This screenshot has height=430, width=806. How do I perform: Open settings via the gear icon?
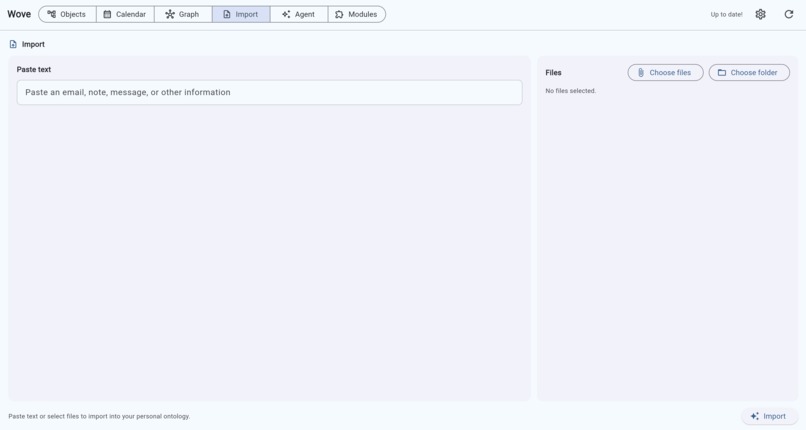click(760, 14)
